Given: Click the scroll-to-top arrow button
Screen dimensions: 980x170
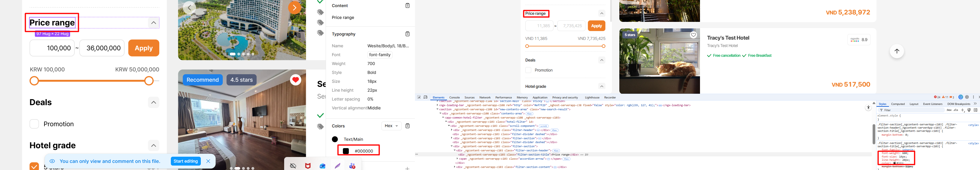Looking at the screenshot, I should (x=897, y=51).
